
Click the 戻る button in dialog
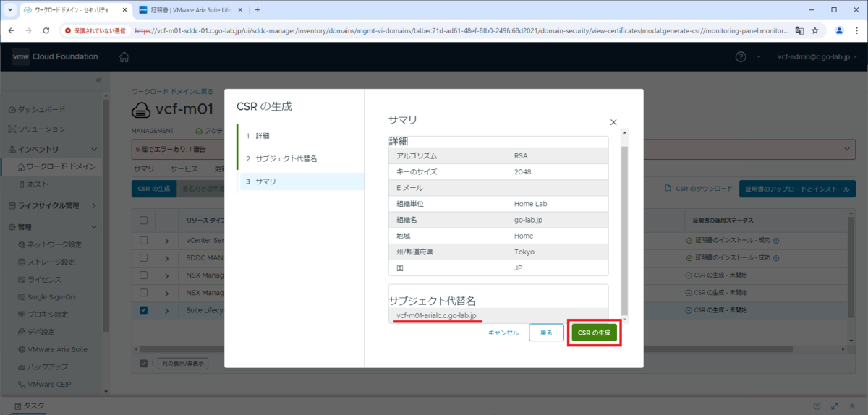[x=546, y=333]
